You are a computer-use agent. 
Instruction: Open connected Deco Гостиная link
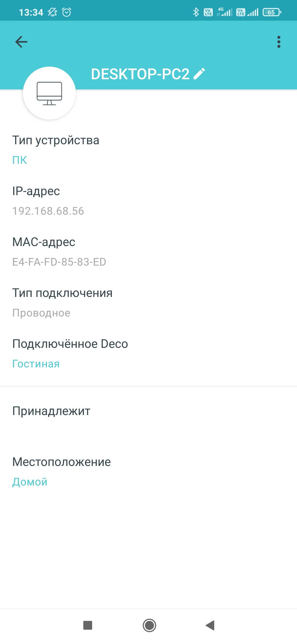coord(36,364)
